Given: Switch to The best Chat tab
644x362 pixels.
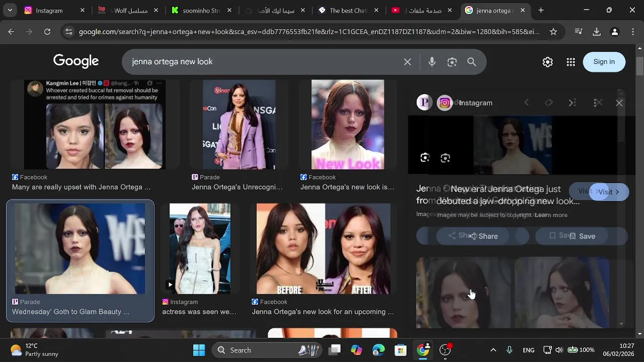Looking at the screenshot, I should point(348,10).
